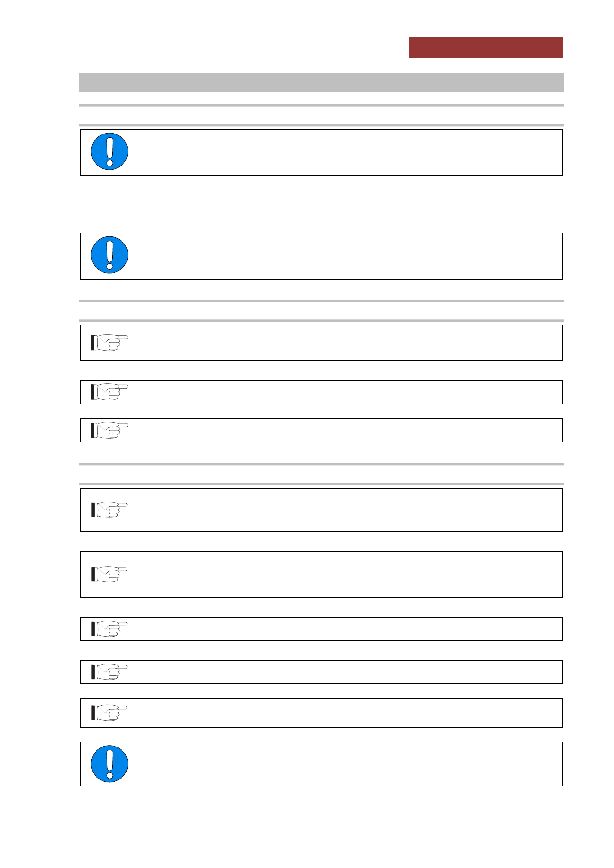
Task: Click inside the first blue exclamation notice box
Action: pos(343,152)
